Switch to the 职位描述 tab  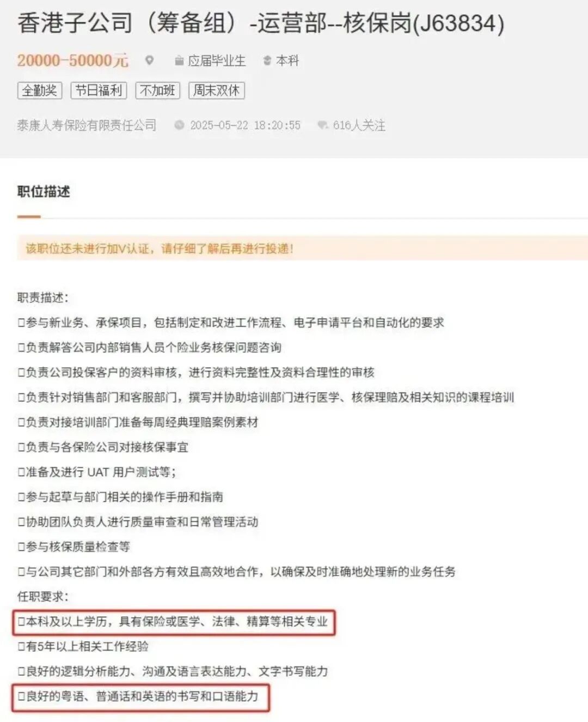click(44, 191)
